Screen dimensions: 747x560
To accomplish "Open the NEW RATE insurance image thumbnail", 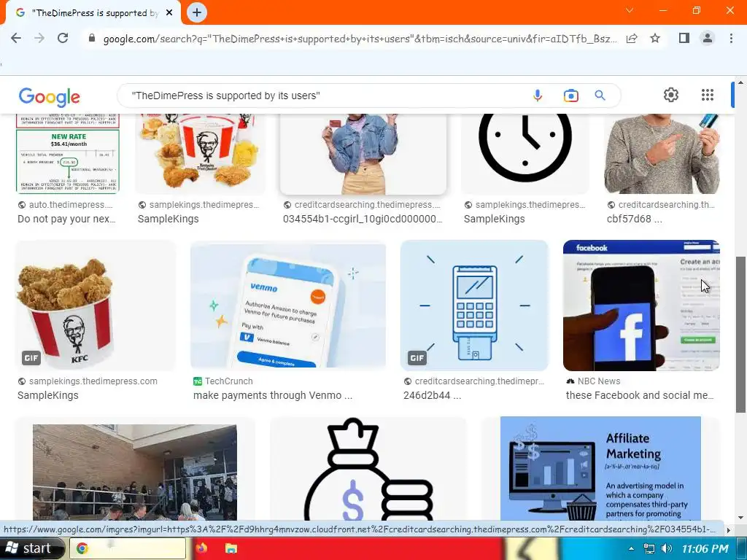I will 68,153.
